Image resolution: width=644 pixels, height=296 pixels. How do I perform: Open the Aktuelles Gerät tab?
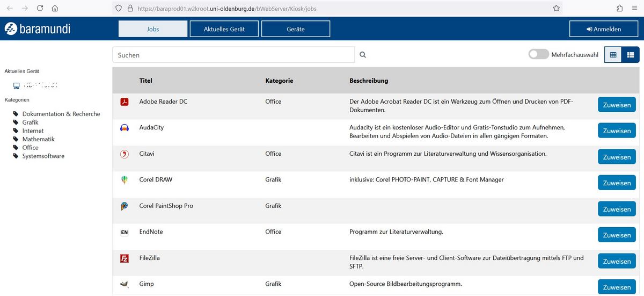click(224, 29)
